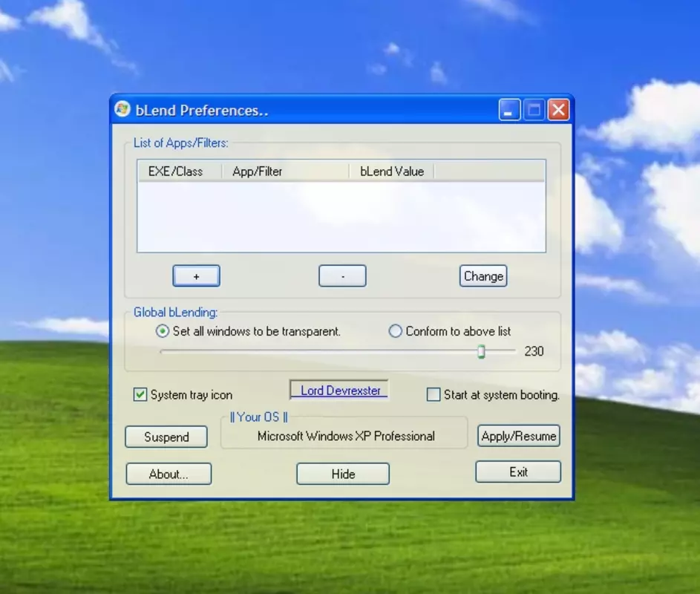Close the bLend Preferences window

(x=558, y=110)
